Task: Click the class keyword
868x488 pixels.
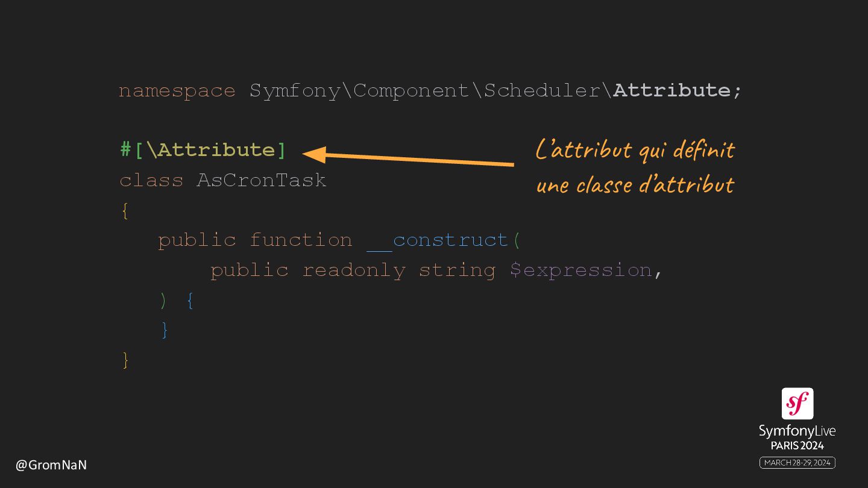Action: pos(151,180)
